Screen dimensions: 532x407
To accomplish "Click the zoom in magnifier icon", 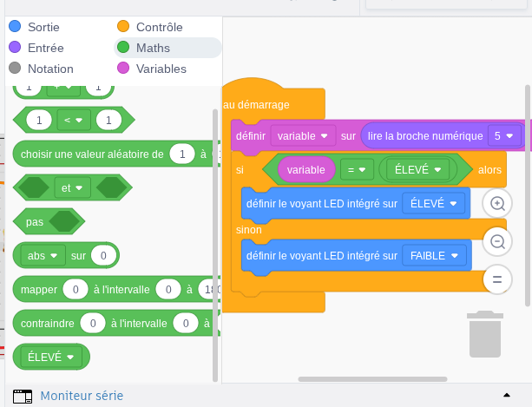I will point(497,203).
